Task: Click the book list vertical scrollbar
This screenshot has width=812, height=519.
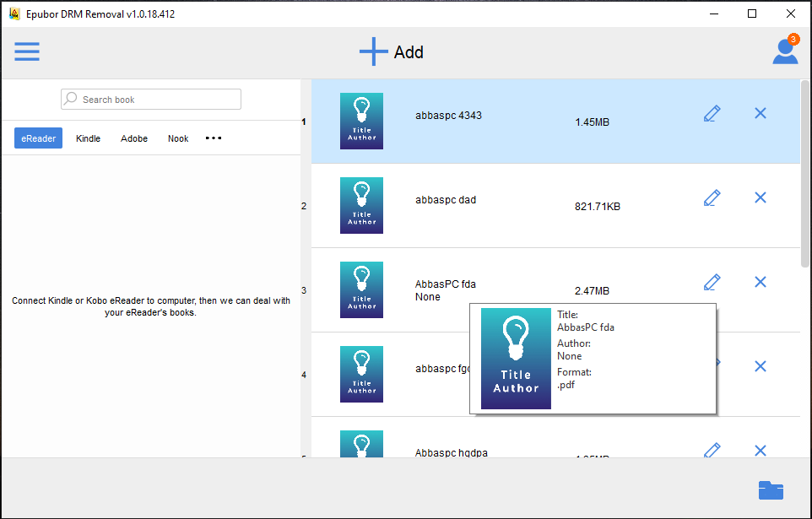Action: (804, 174)
